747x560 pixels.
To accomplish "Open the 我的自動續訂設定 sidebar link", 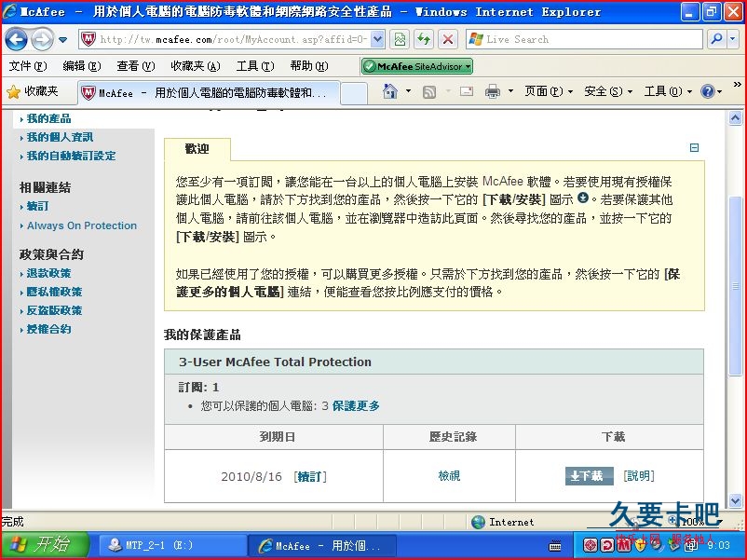I will click(71, 156).
